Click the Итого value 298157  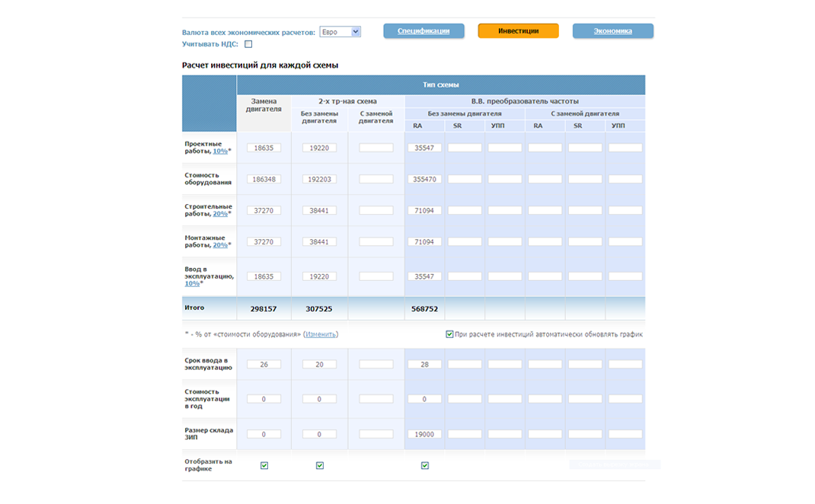pyautogui.click(x=264, y=308)
